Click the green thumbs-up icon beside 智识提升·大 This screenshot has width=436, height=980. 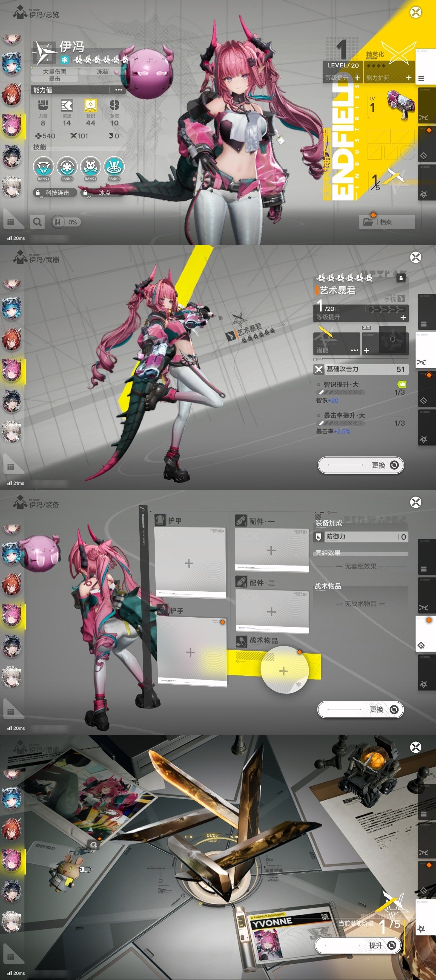click(401, 384)
